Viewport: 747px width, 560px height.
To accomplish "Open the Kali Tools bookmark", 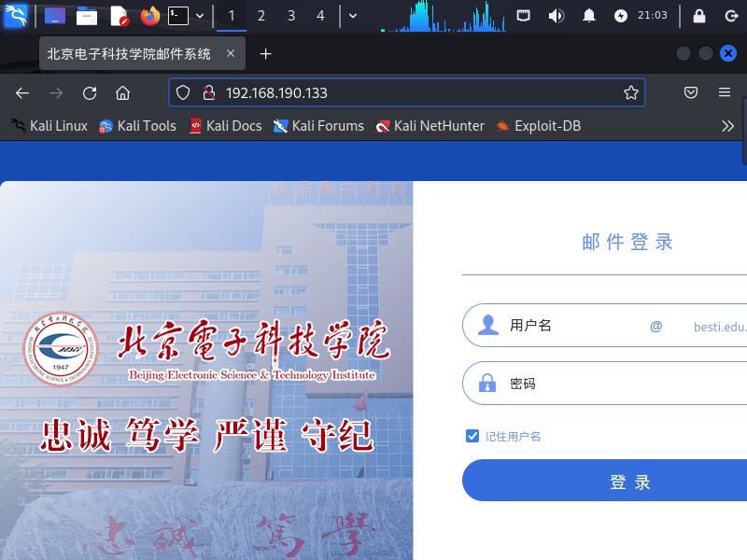I will click(137, 126).
